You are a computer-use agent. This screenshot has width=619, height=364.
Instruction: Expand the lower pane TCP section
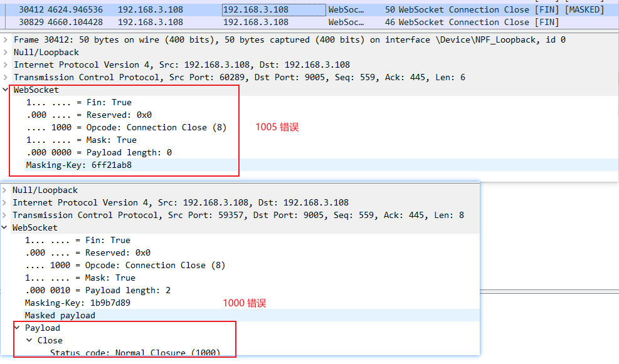coord(5,215)
